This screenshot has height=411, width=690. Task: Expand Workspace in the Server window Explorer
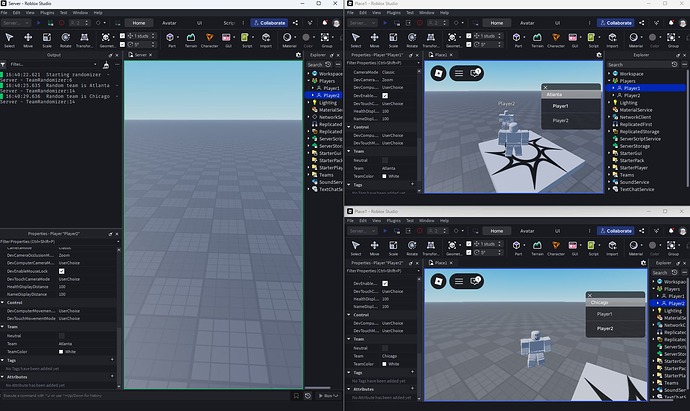tap(308, 73)
